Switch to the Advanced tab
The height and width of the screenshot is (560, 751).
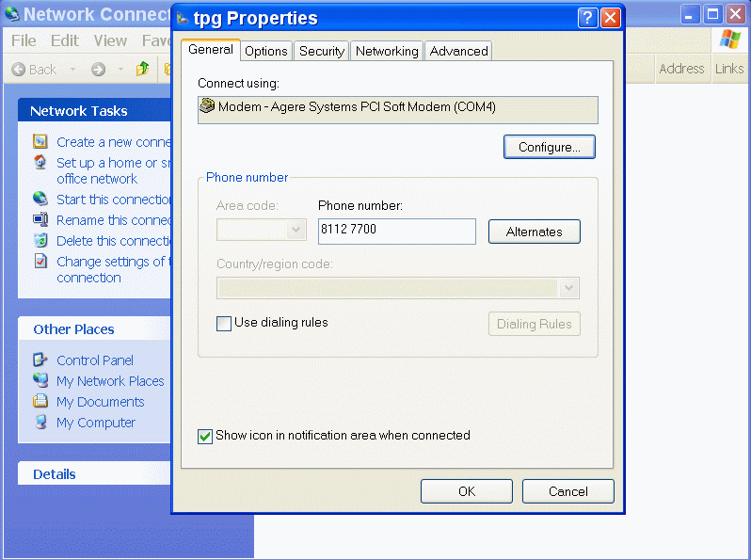pyautogui.click(x=458, y=51)
